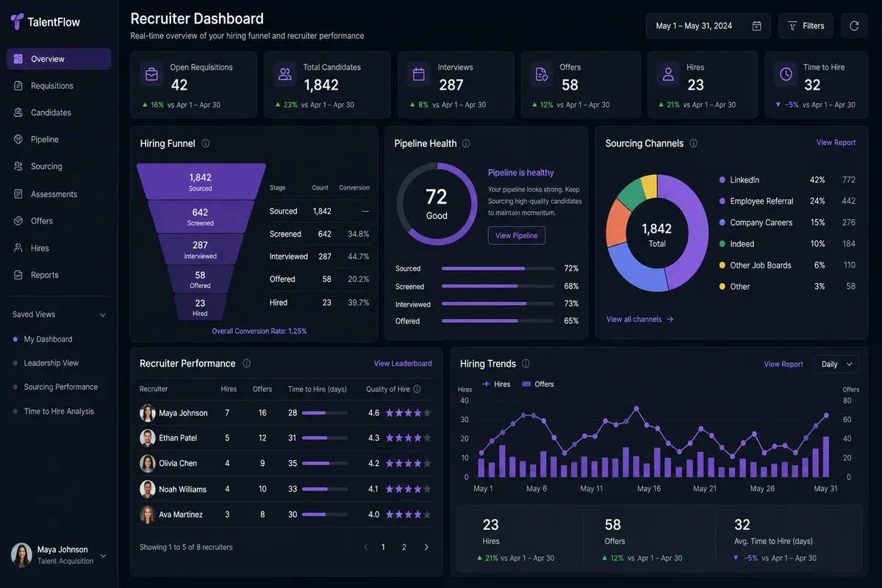Select the Leadership View saved view

[x=51, y=363]
